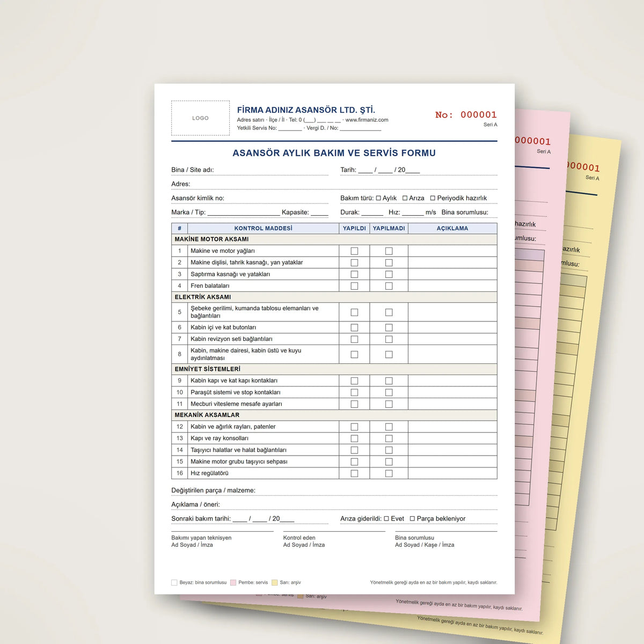
Task: Tick Yapıldı for Makine ve motor yağları
Action: 354,251
